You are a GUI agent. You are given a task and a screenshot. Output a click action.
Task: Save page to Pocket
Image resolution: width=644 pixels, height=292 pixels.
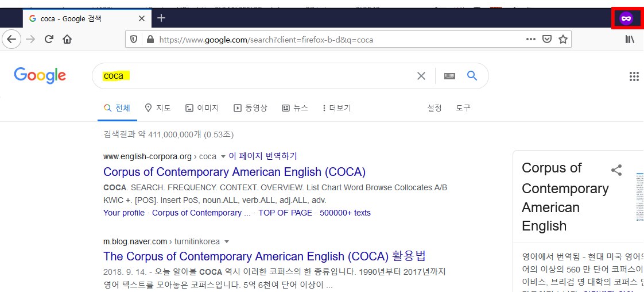tap(546, 40)
